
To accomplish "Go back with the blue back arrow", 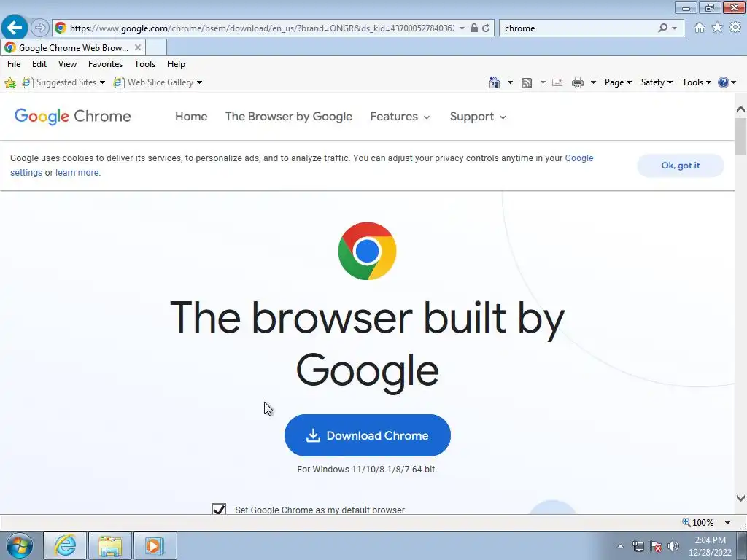I will tap(15, 28).
